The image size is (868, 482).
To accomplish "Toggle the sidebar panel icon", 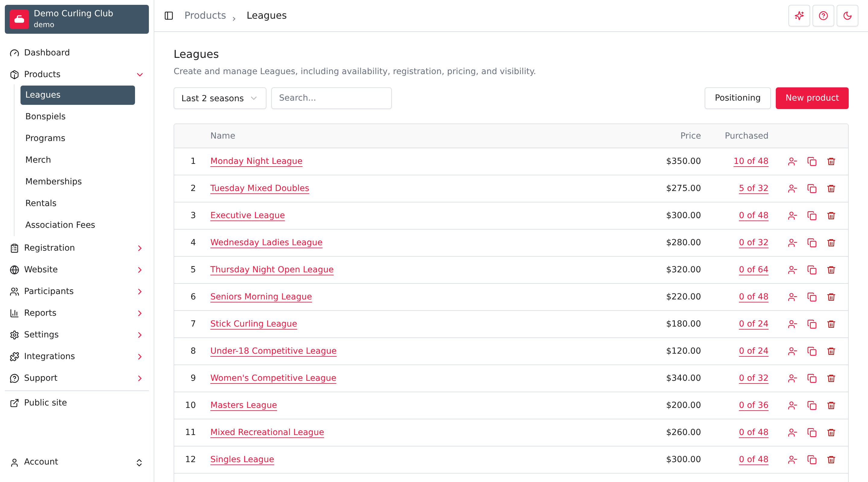I will pos(168,15).
